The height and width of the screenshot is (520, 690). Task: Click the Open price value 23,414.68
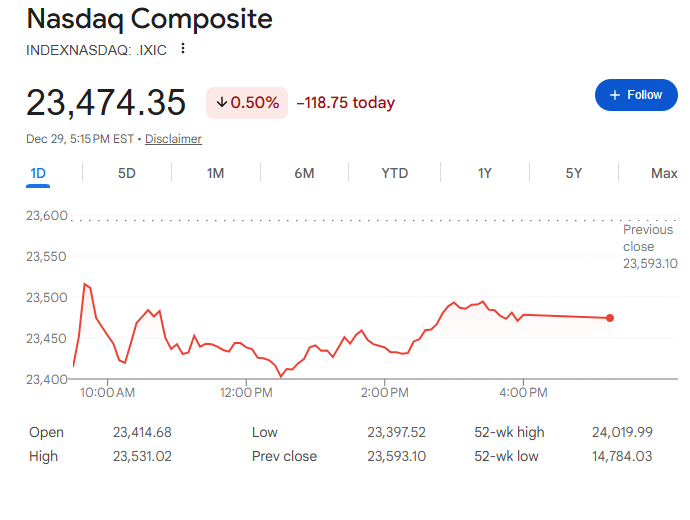click(x=143, y=432)
